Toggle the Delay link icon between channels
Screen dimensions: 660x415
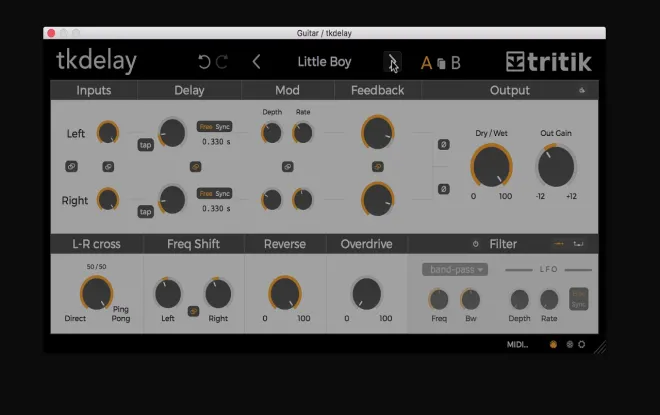(x=195, y=166)
